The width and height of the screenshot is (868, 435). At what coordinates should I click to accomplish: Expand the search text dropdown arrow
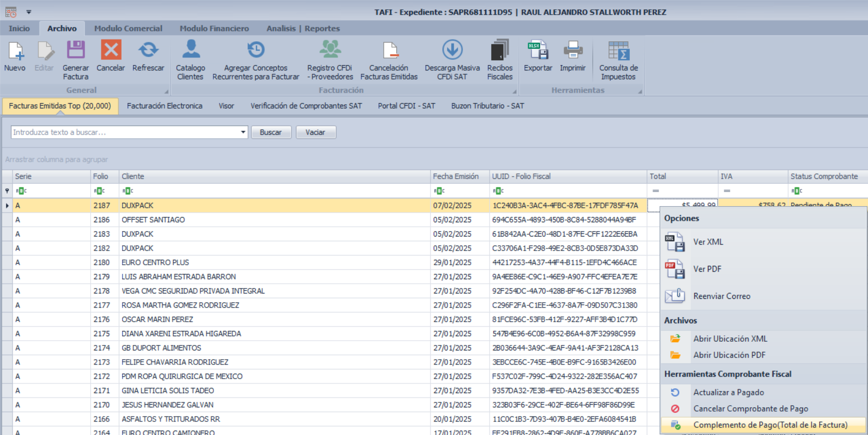[243, 132]
